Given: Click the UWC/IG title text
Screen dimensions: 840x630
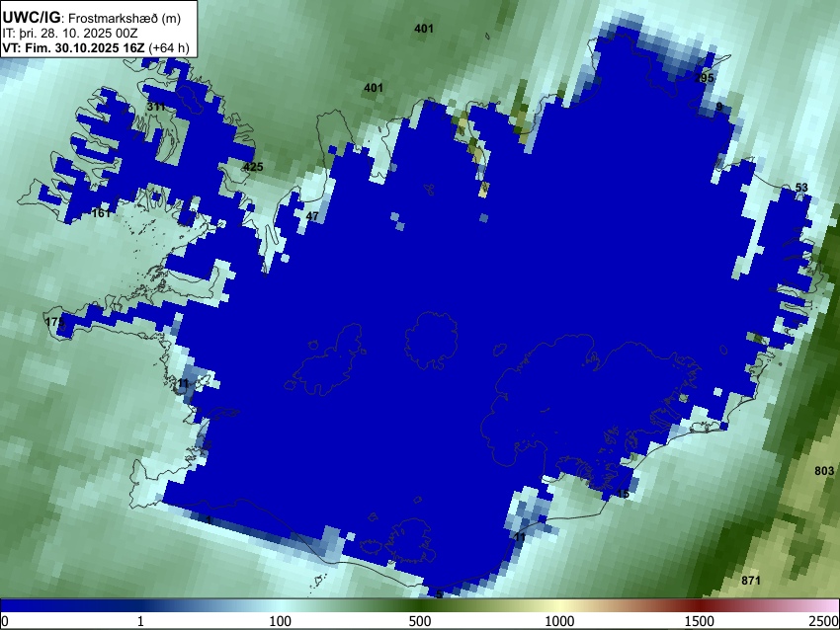Looking at the screenshot, I should (x=31, y=17).
